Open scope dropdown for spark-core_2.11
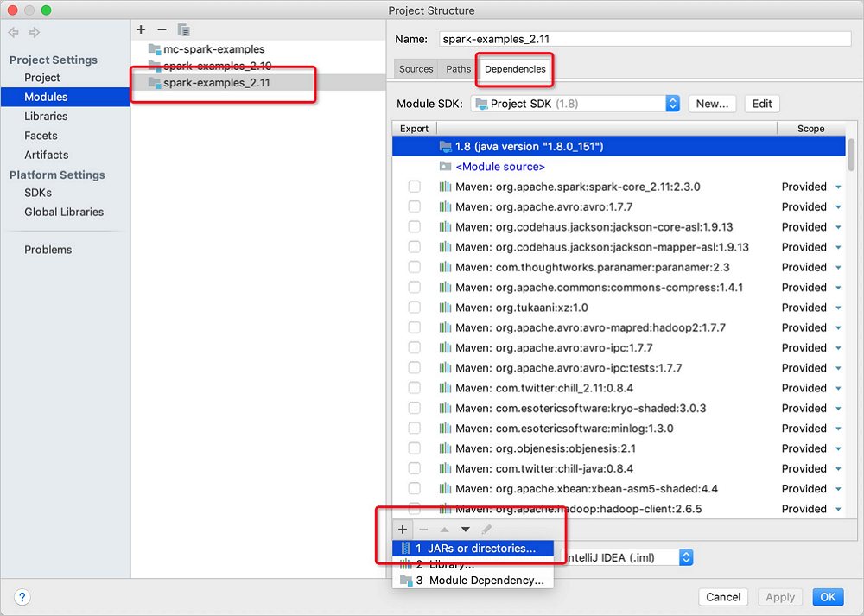This screenshot has width=864, height=616. (x=838, y=187)
